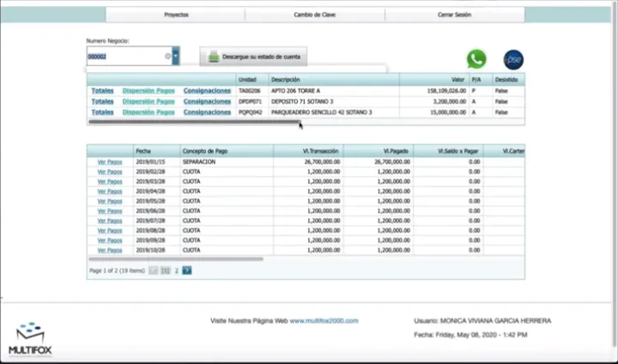This screenshot has width=618, height=364.
Task: Open the Proyectos menu tab
Action: pyautogui.click(x=175, y=15)
